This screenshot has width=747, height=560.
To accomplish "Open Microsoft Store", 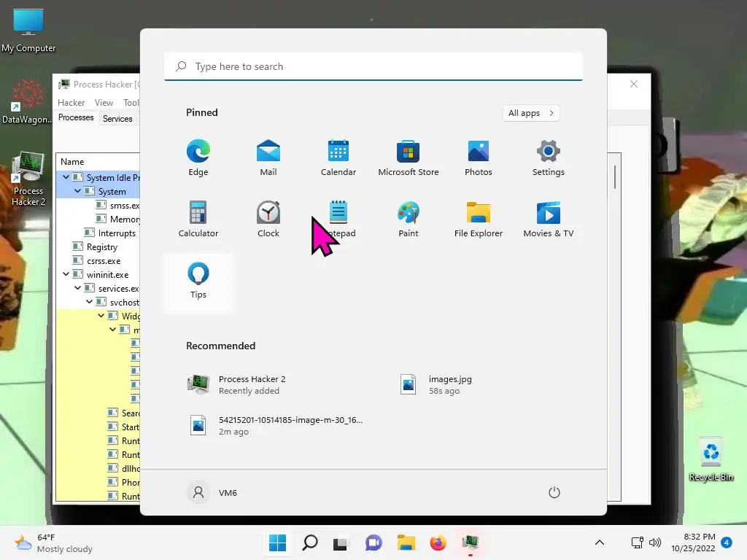I will coord(409,157).
